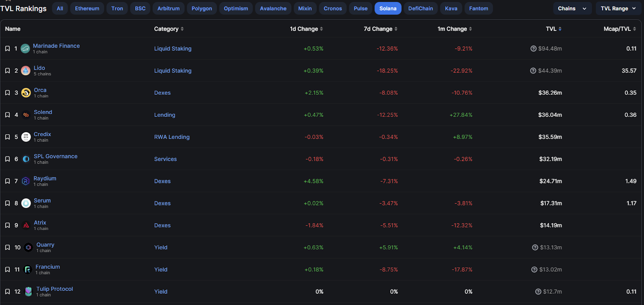644x305 pixels.
Task: Bookmark the Orca protocol
Action: (x=7, y=93)
